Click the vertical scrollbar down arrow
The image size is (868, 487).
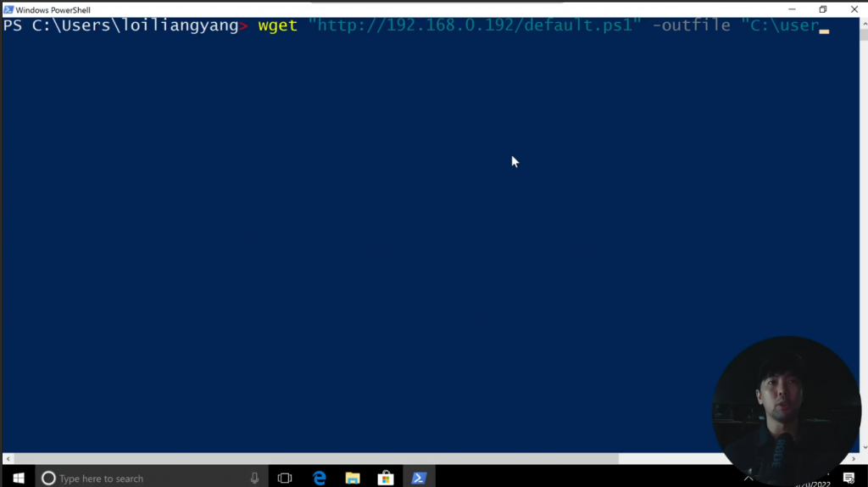point(864,448)
